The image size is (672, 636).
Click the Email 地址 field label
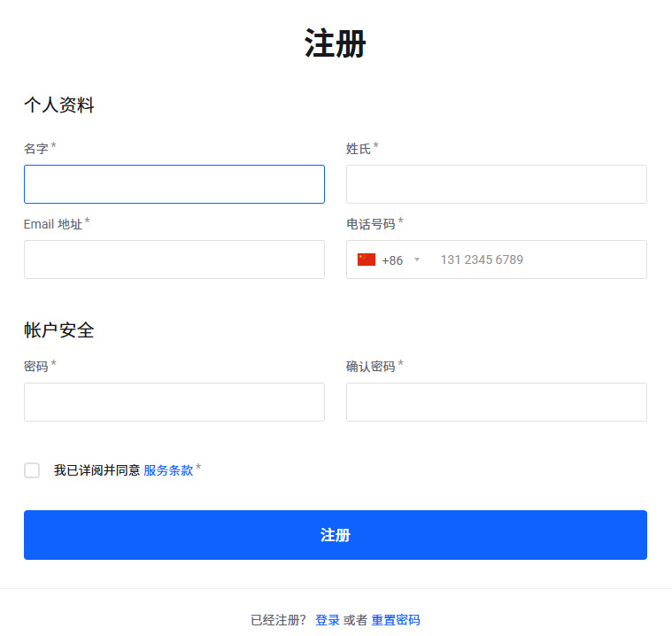tap(53, 224)
